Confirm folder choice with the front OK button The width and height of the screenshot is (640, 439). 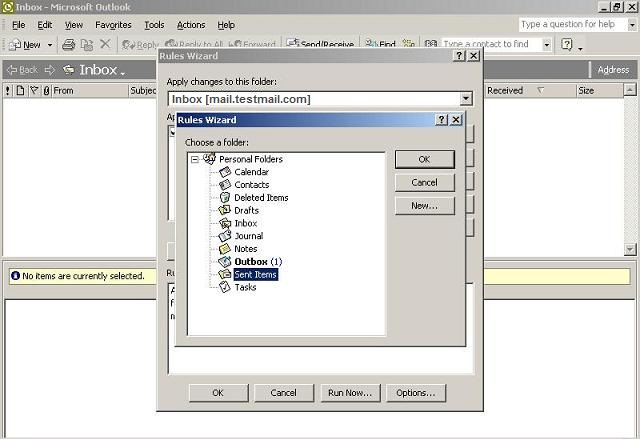click(x=424, y=160)
